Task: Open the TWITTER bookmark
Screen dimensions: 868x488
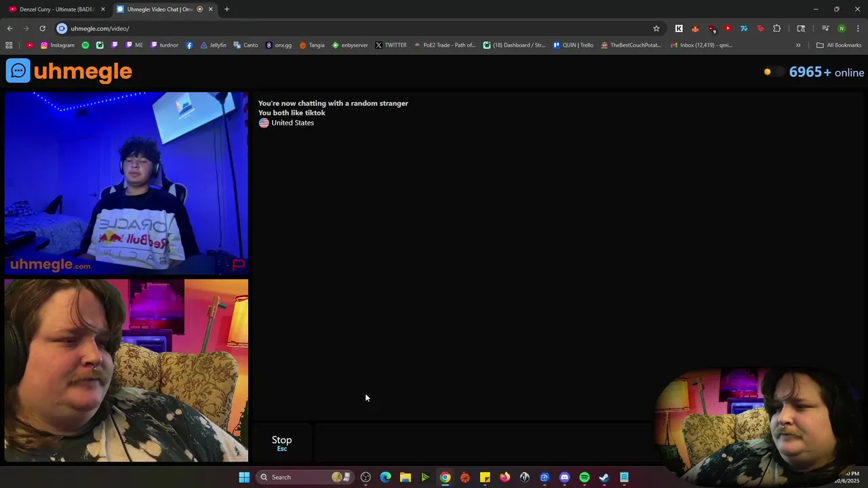Action: click(391, 45)
